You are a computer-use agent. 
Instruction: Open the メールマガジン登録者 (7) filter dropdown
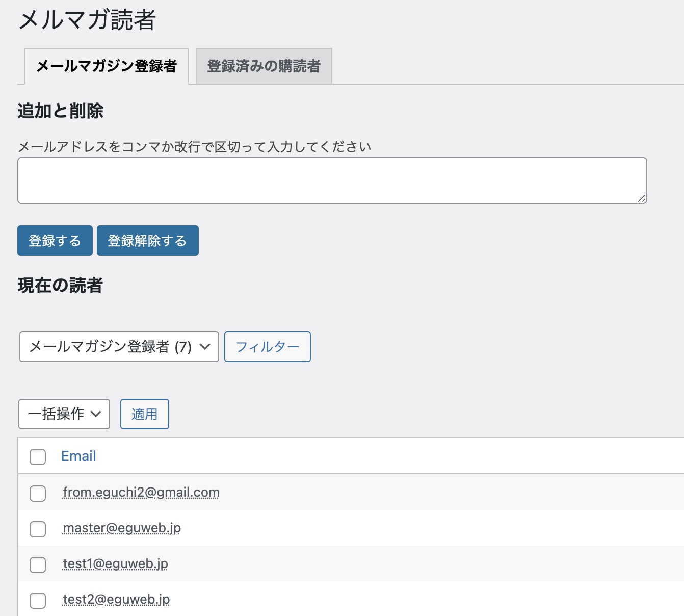click(x=118, y=347)
